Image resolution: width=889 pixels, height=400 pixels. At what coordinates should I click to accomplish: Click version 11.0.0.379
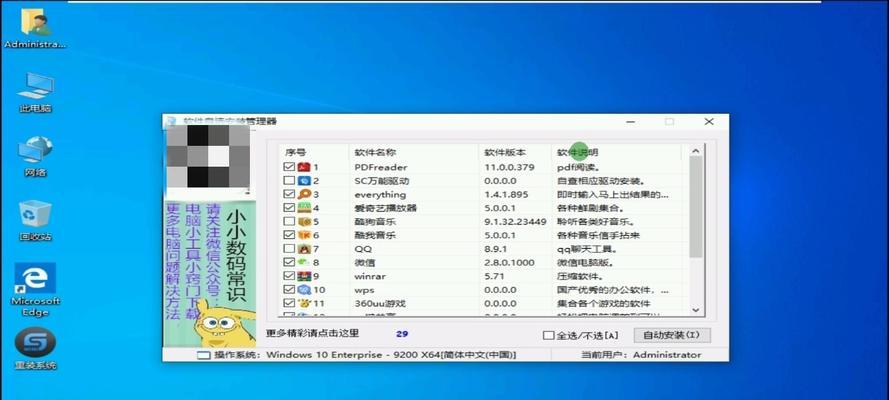(509, 167)
